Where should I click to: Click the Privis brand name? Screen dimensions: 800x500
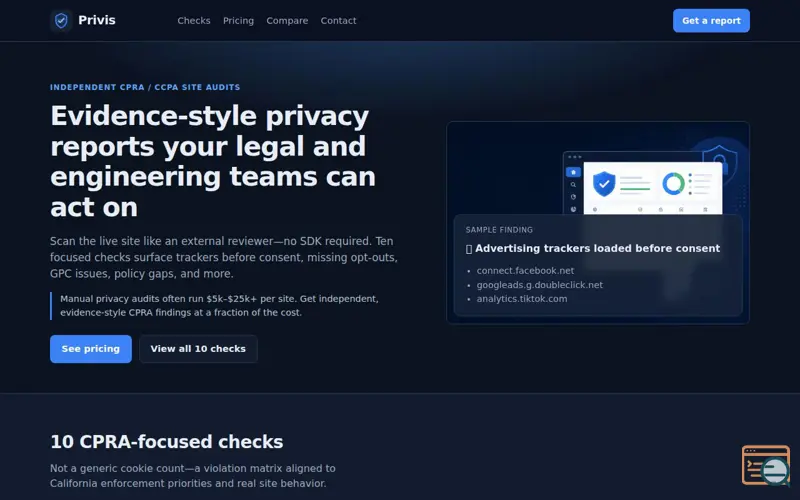click(x=96, y=20)
